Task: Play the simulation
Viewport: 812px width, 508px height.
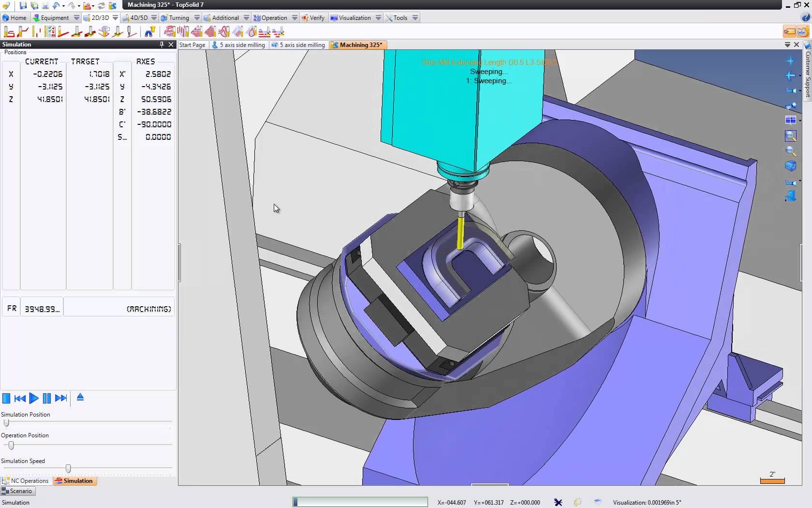Action: click(x=34, y=398)
